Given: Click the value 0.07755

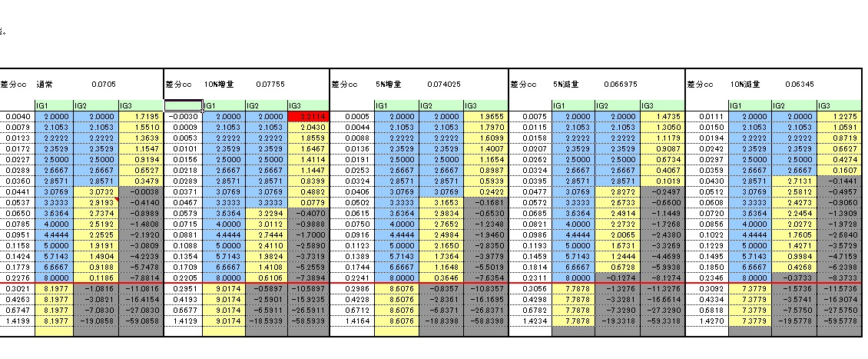Looking at the screenshot, I should [270, 85].
